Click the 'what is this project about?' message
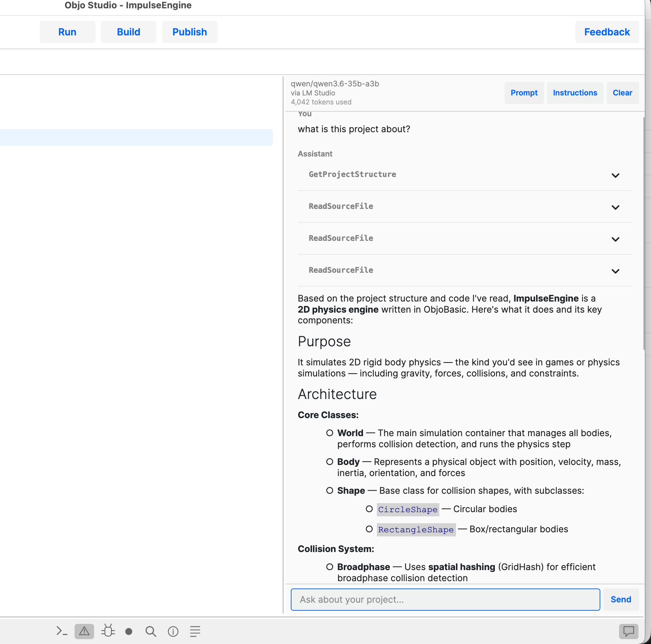This screenshot has width=651, height=644. (354, 129)
